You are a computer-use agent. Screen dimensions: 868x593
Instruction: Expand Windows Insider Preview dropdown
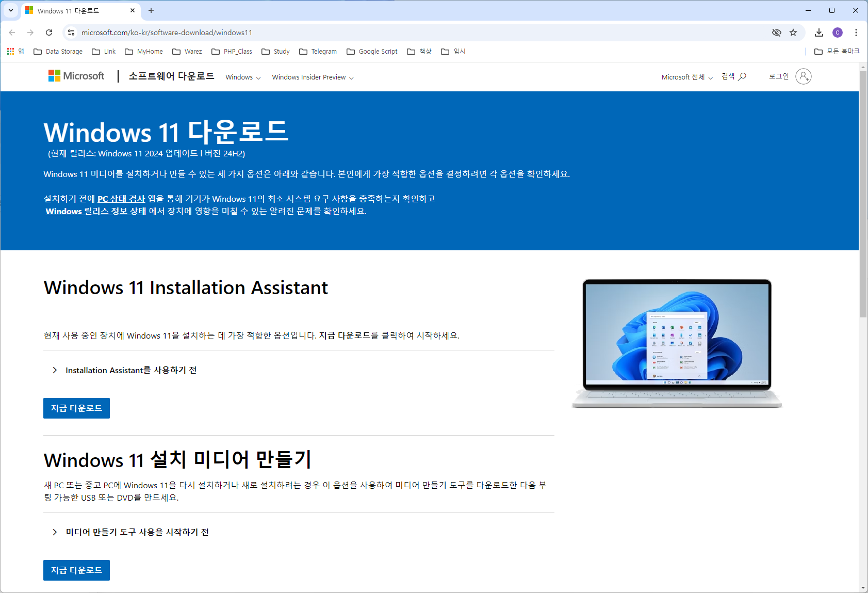[x=313, y=77]
